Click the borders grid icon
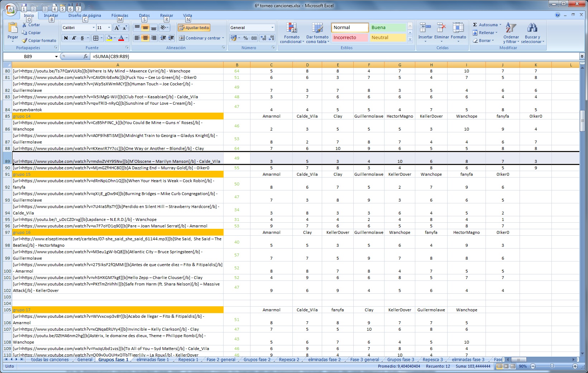 click(x=96, y=38)
